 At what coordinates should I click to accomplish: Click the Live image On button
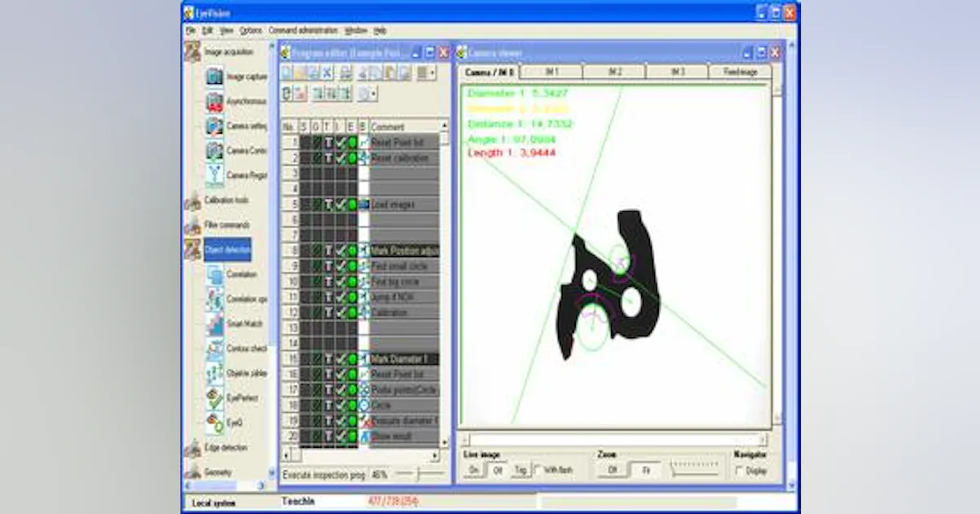coord(474,470)
